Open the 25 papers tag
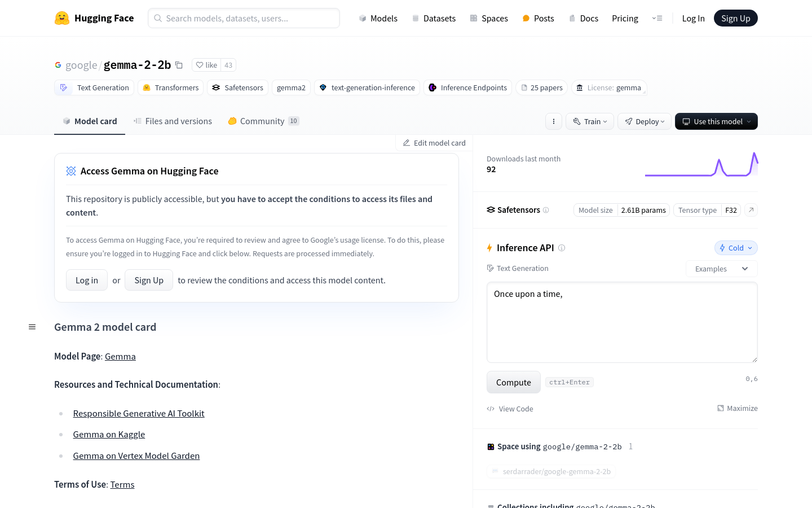This screenshot has width=812, height=508. [542, 87]
